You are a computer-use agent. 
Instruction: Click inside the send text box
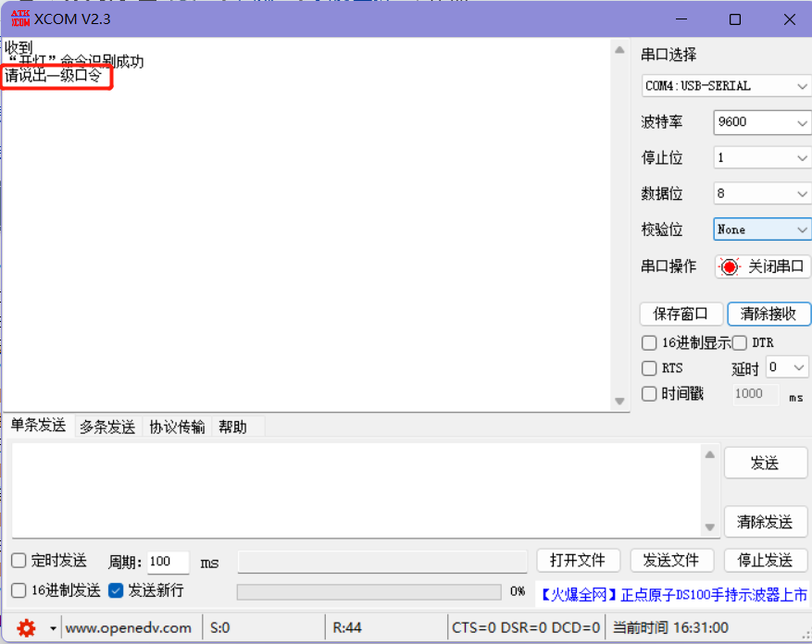pos(356,490)
